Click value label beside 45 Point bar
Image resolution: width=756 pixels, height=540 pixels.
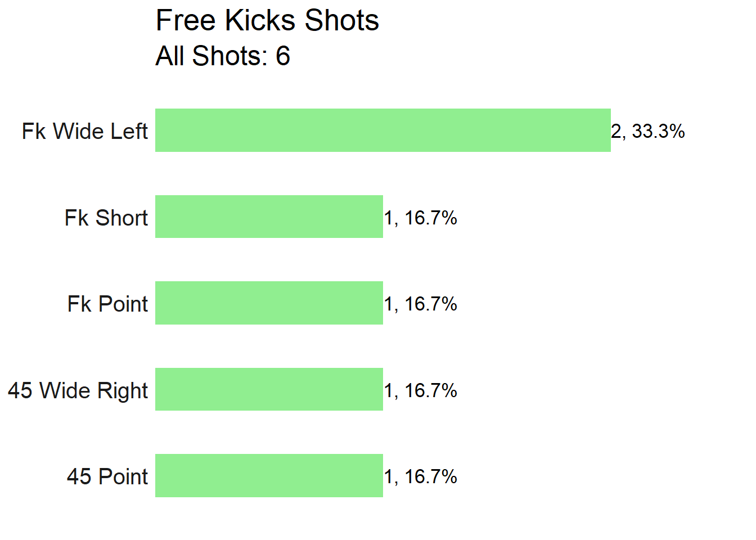click(x=421, y=476)
